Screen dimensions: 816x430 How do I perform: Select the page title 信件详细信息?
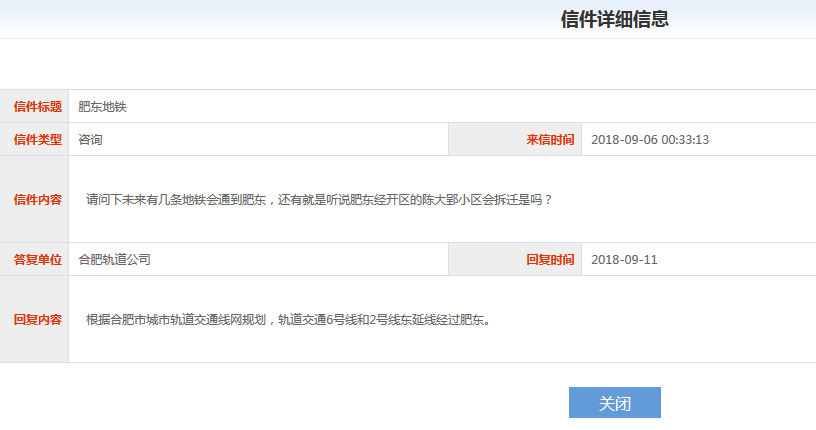(615, 19)
